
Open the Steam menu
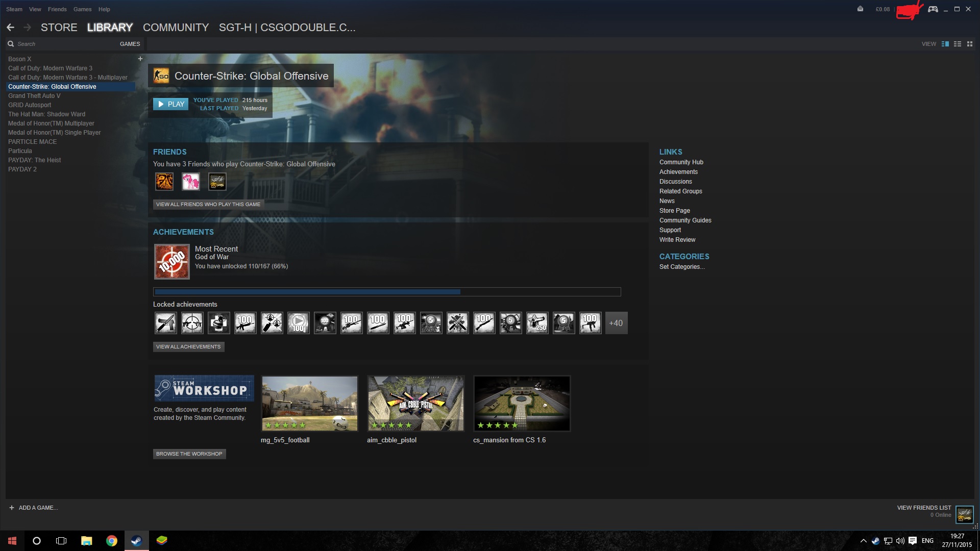click(14, 9)
